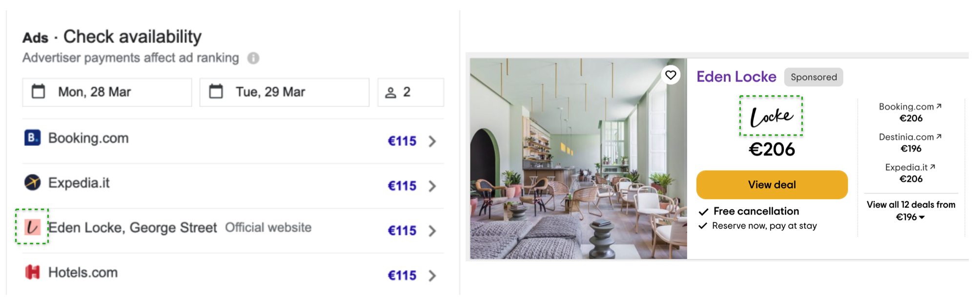Screen dimensions: 980x299
Task: Open Booking.com deal via external arrow
Action: pos(939,106)
